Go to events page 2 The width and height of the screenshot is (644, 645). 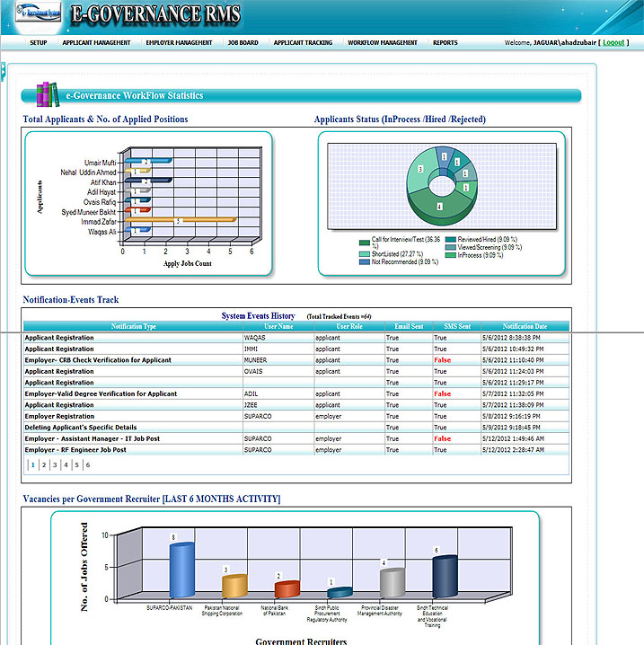pyautogui.click(x=44, y=464)
